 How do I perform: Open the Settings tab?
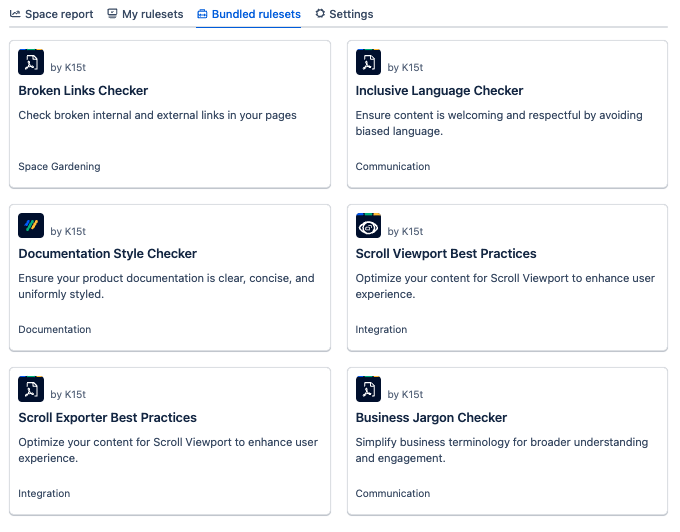pos(344,14)
